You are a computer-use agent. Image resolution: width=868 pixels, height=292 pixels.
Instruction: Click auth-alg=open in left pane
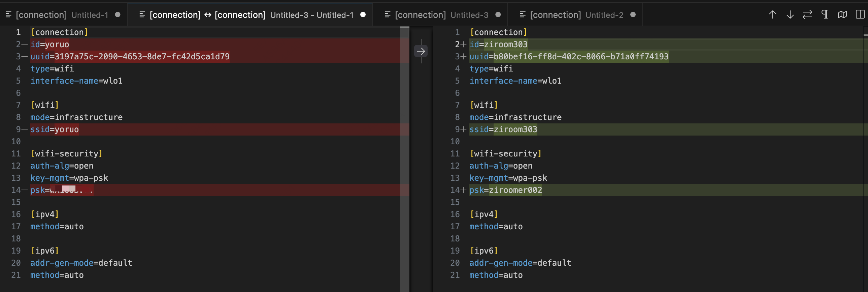tap(62, 166)
